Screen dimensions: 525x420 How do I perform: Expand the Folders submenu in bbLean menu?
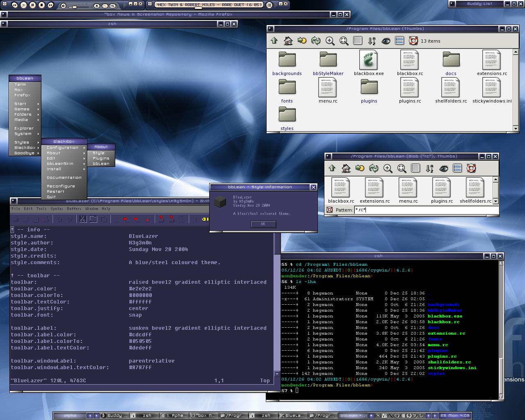[25, 114]
